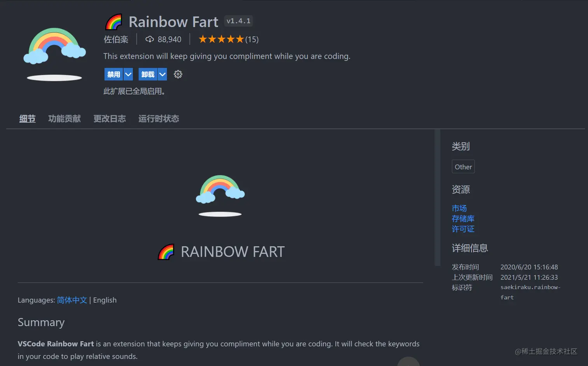Screen dimensions: 588x366
Task: Click the readme vertical scrollbar
Action: tap(437, 198)
